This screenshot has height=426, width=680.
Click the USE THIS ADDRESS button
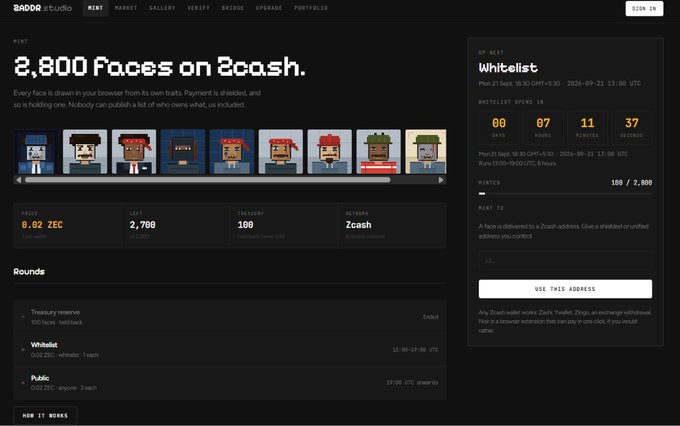tap(565, 289)
